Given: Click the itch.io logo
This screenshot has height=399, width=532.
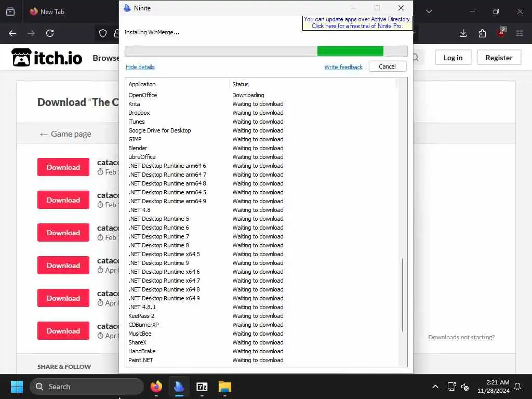Looking at the screenshot, I should (x=47, y=58).
